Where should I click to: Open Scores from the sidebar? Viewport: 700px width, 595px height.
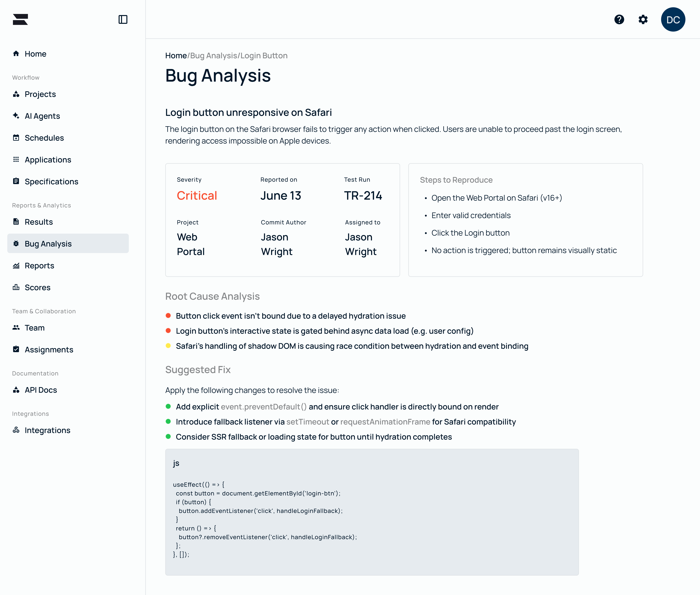click(x=37, y=287)
